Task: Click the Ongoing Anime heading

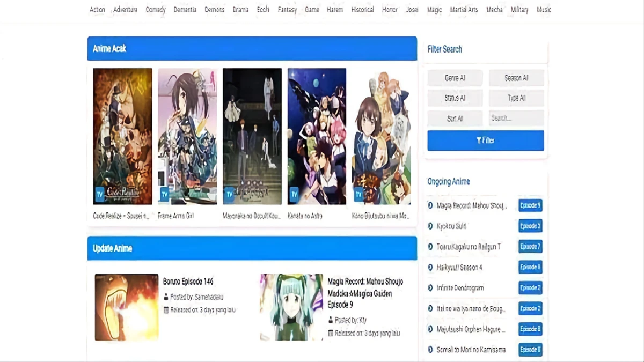Action: [449, 182]
